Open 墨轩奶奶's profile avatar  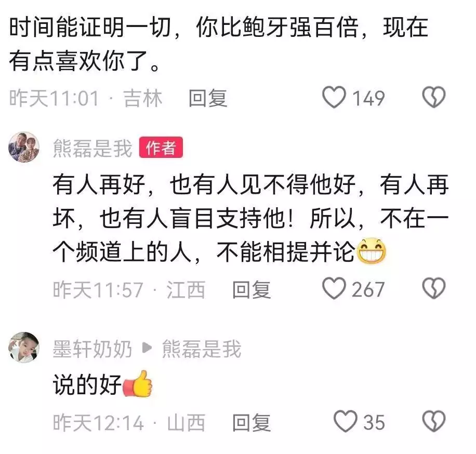coord(24,347)
